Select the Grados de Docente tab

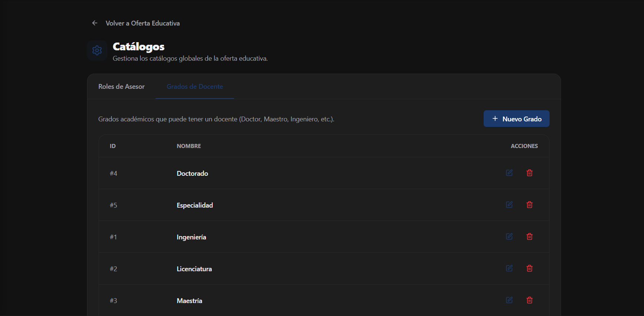(195, 87)
